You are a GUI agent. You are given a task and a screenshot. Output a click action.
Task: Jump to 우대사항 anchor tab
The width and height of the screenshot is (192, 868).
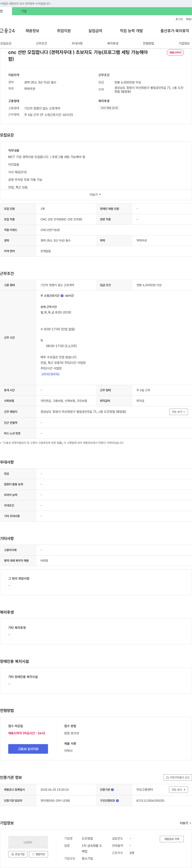point(77,44)
